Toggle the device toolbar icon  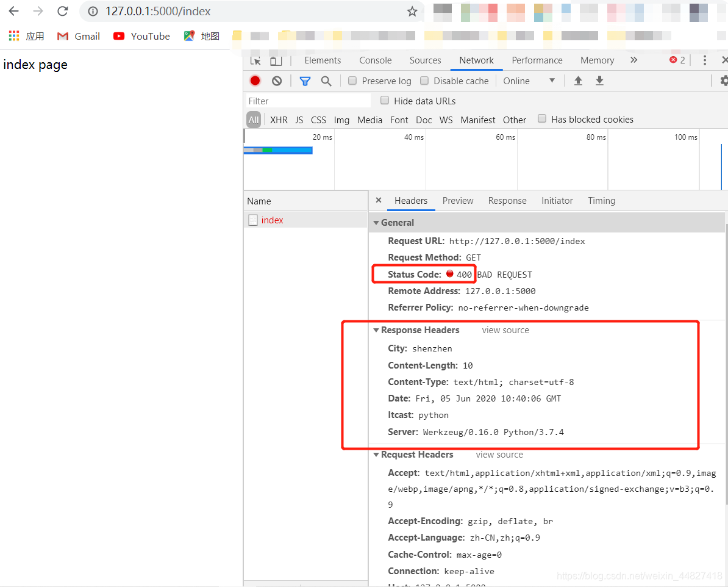(276, 60)
